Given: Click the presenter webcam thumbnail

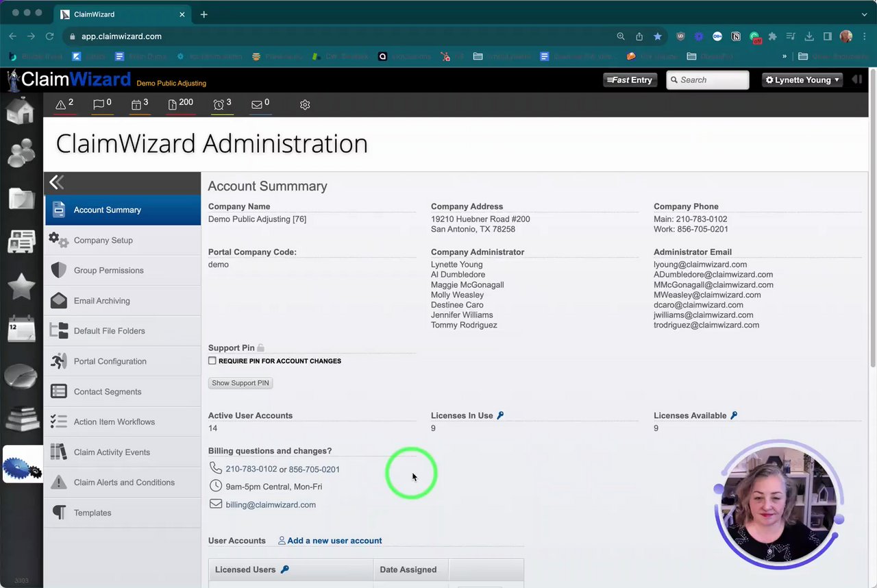Looking at the screenshot, I should point(779,506).
